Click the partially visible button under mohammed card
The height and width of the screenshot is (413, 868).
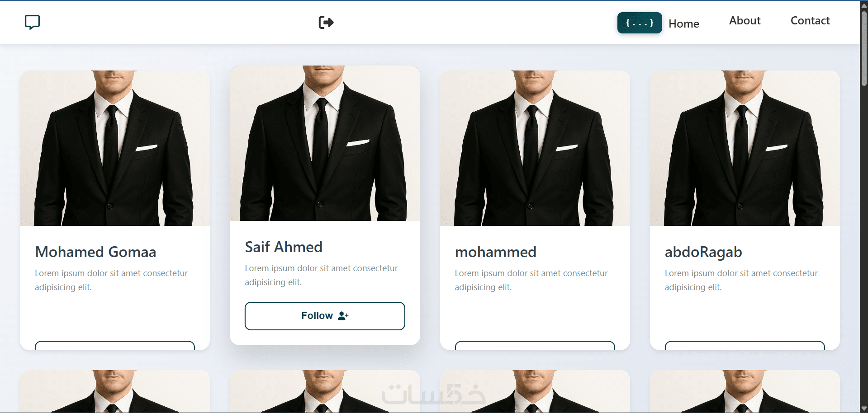535,346
